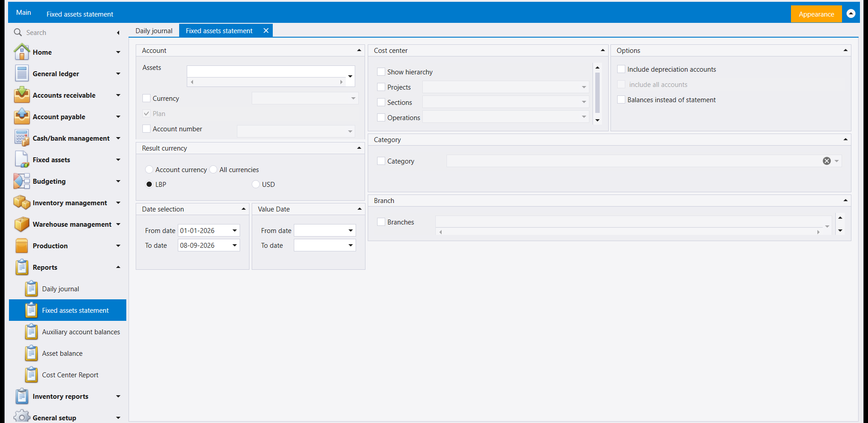Select the USD radio button
The height and width of the screenshot is (423, 868).
256,184
